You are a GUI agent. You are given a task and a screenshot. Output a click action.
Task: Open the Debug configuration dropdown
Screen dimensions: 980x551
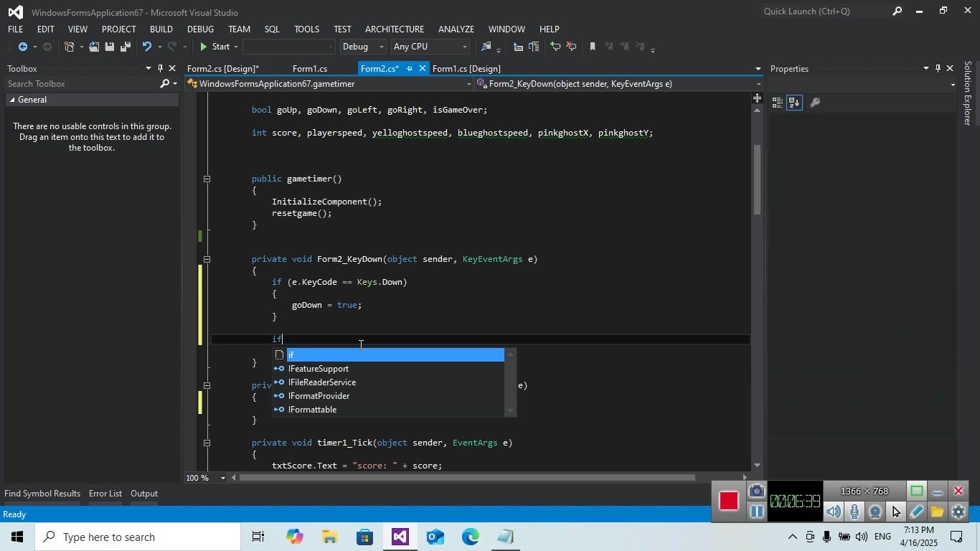pyautogui.click(x=364, y=47)
